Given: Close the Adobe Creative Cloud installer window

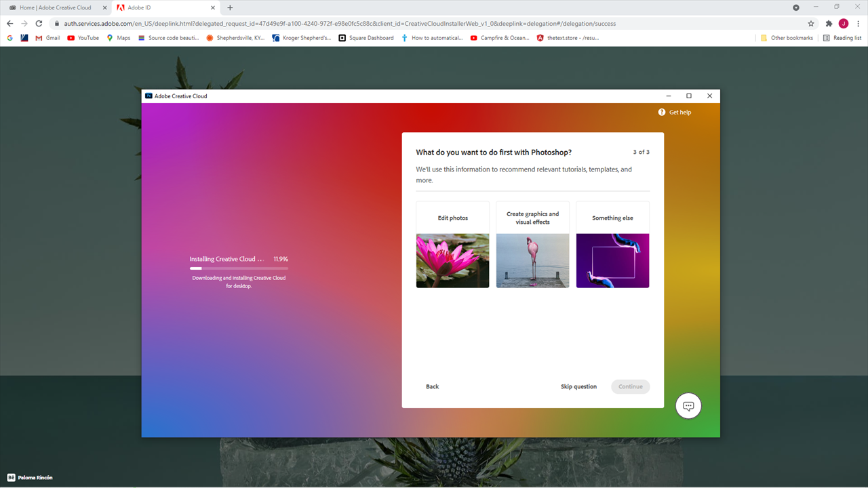Looking at the screenshot, I should click(709, 96).
